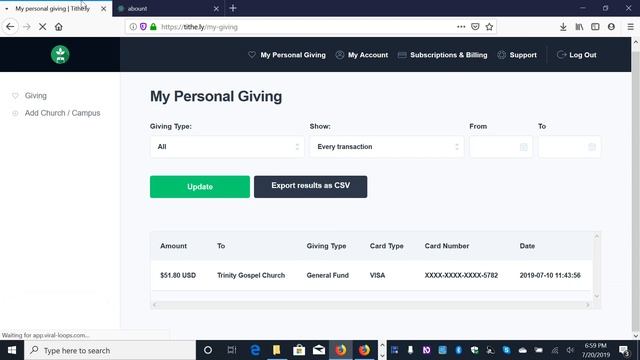Open the Firefox library icon
The image size is (640, 360).
click(x=579, y=27)
